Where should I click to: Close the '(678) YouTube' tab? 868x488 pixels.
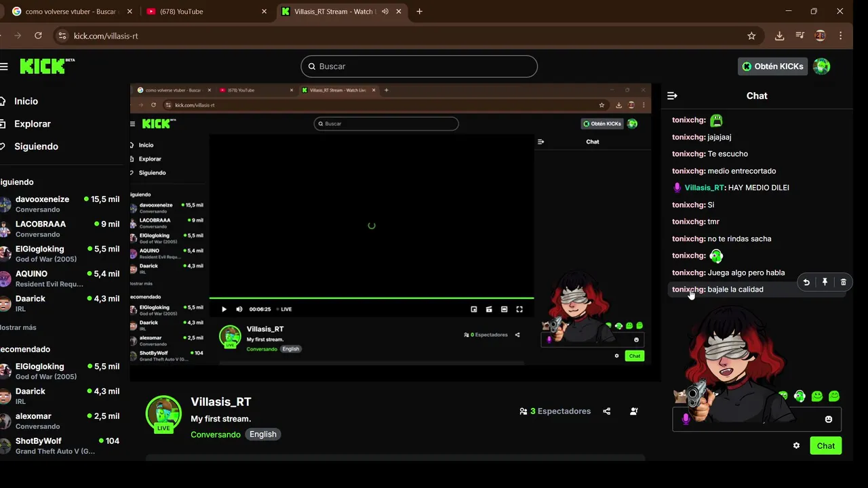264,12
